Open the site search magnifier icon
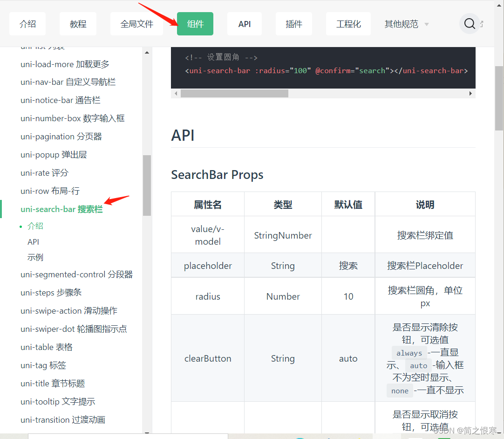This screenshot has width=504, height=439. click(470, 23)
